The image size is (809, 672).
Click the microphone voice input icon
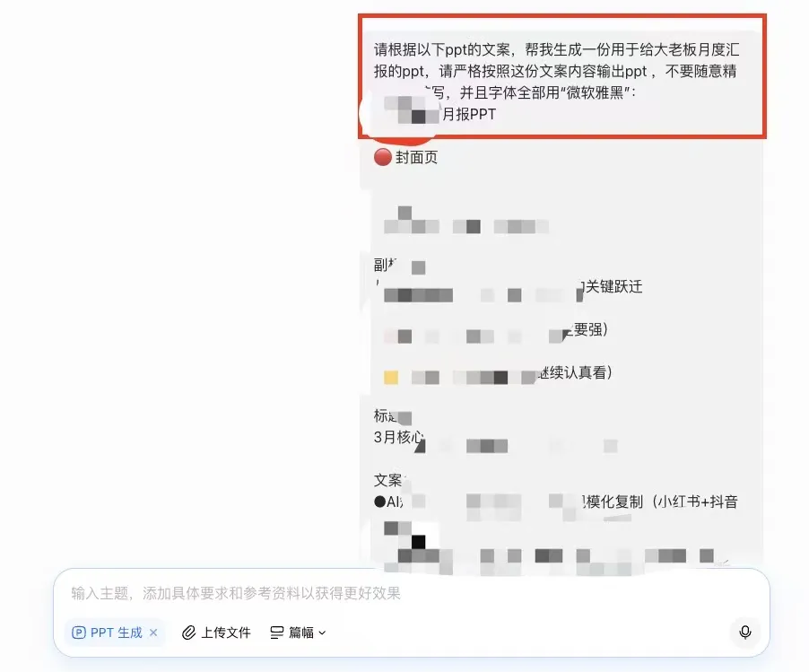[x=745, y=633]
